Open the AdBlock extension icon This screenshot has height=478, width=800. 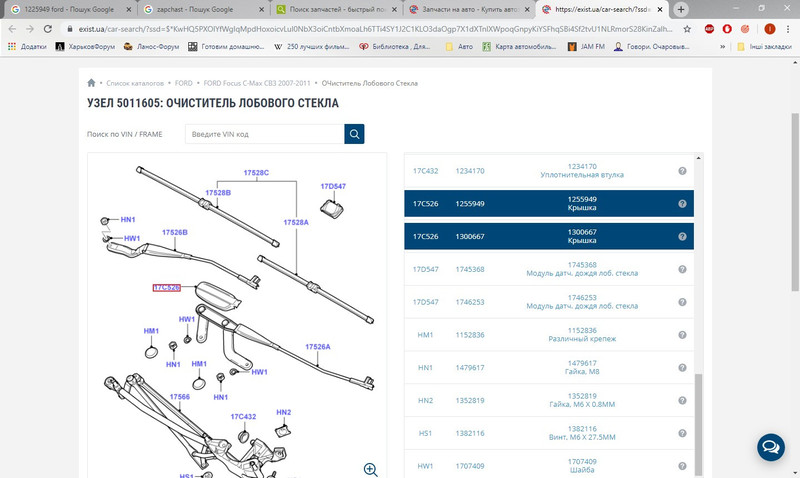coord(709,29)
